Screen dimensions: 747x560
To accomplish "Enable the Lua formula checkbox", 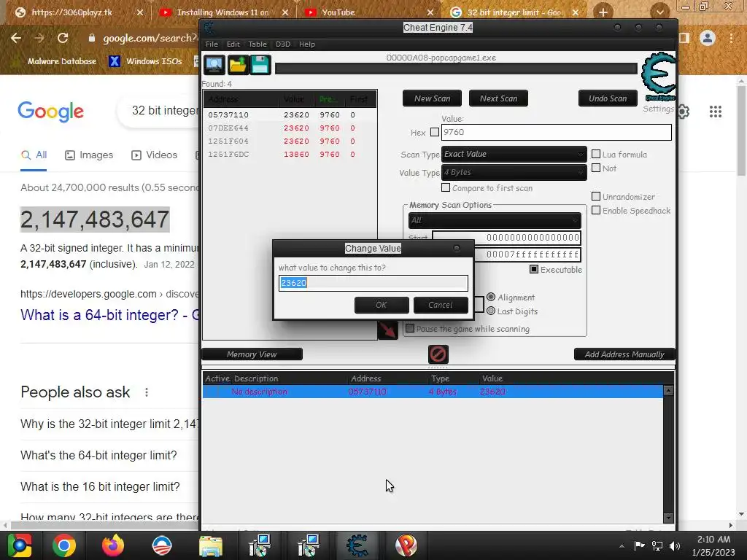I will [596, 154].
